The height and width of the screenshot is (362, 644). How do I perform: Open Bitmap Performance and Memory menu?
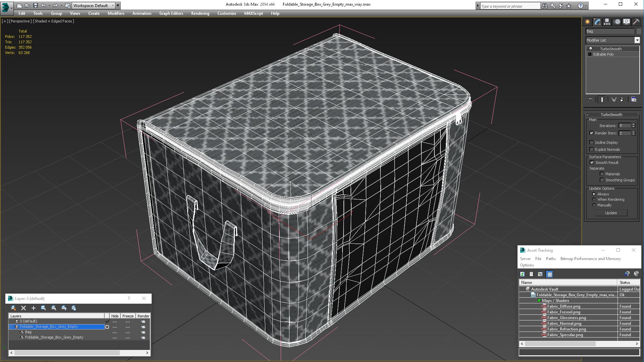[590, 259]
